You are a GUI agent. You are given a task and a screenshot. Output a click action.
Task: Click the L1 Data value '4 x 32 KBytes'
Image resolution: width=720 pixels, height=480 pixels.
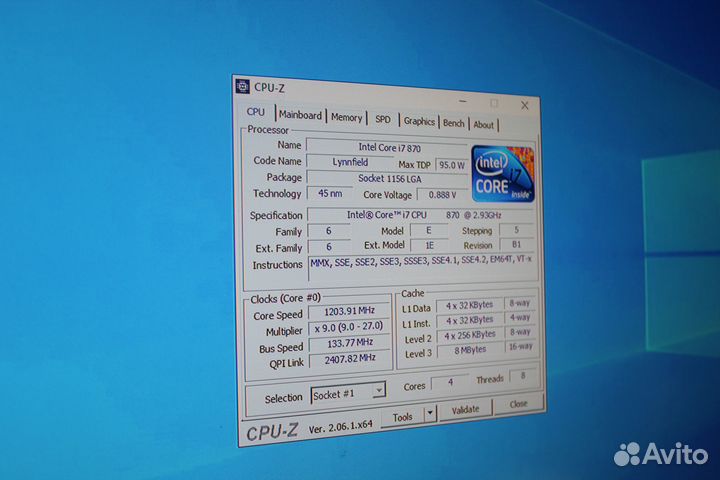tap(469, 305)
